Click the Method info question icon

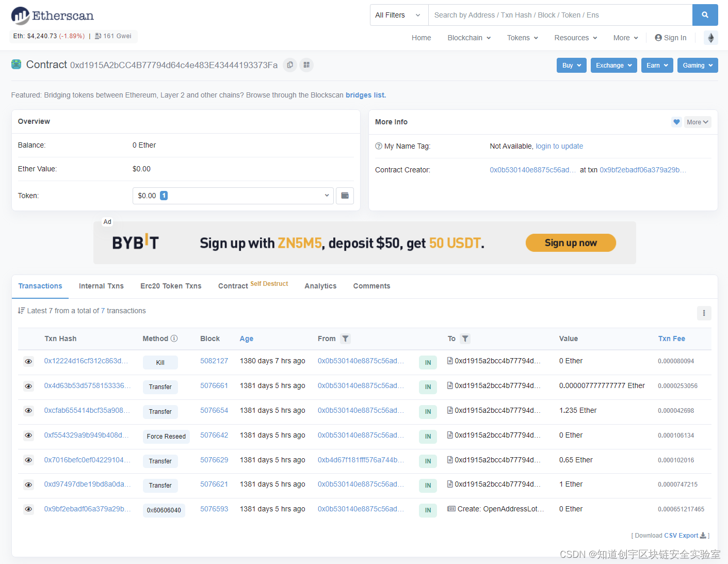174,339
